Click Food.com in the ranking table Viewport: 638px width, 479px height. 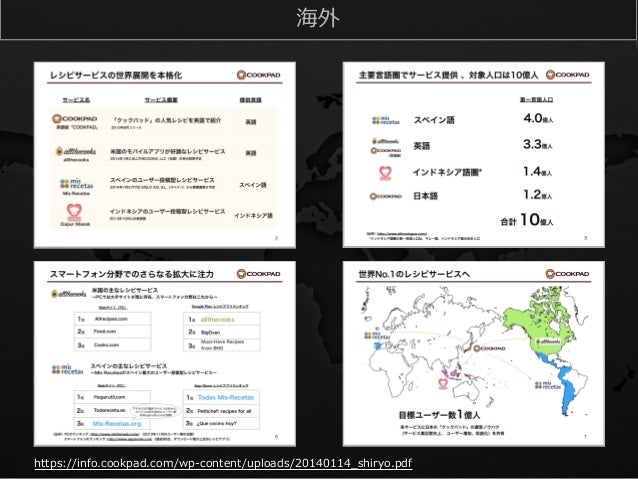click(105, 332)
